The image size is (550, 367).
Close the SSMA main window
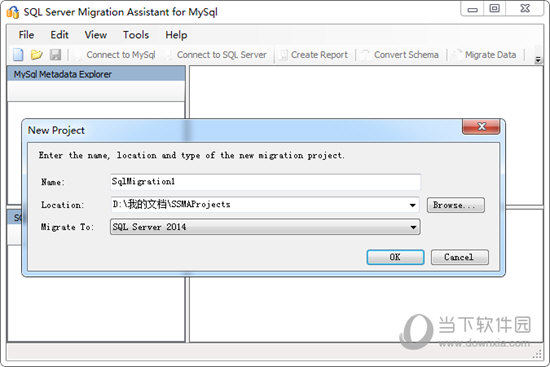[x=525, y=9]
